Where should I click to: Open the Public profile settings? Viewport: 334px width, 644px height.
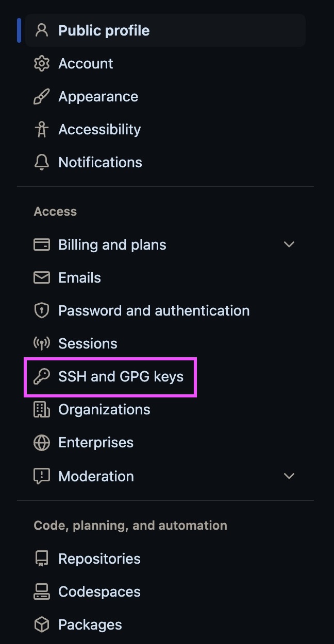point(104,30)
